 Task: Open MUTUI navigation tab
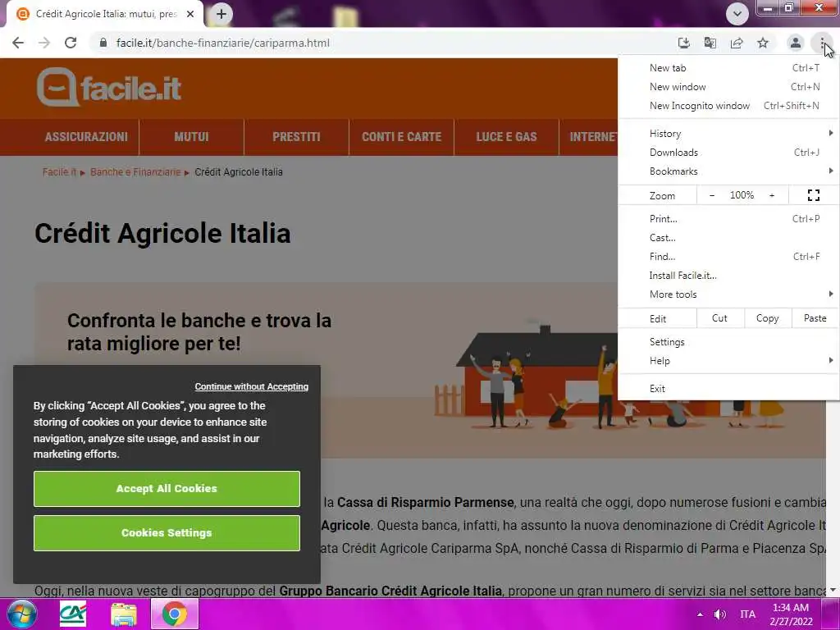(191, 137)
